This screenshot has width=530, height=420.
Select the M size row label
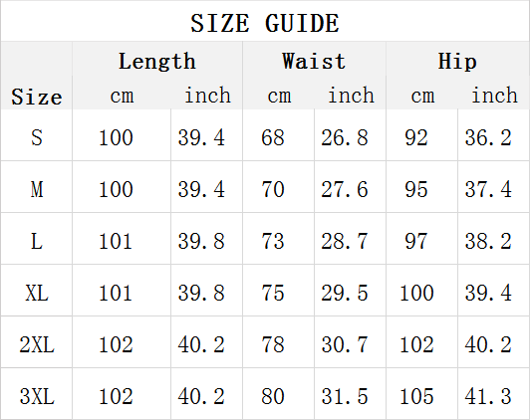pyautogui.click(x=37, y=189)
